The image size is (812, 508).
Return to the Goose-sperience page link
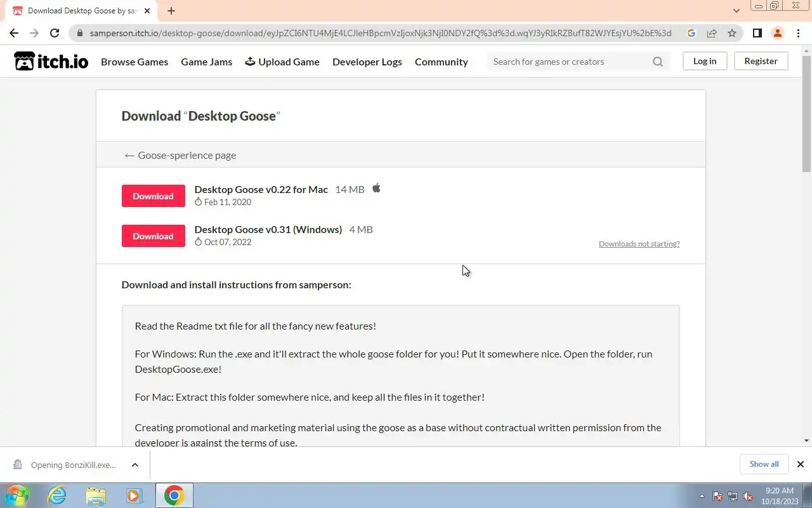tap(180, 155)
